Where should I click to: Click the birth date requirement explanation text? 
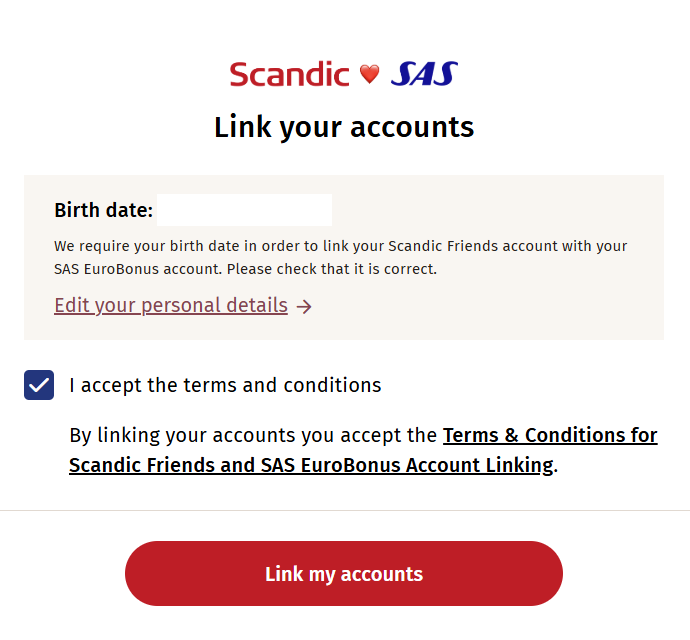tap(341, 257)
